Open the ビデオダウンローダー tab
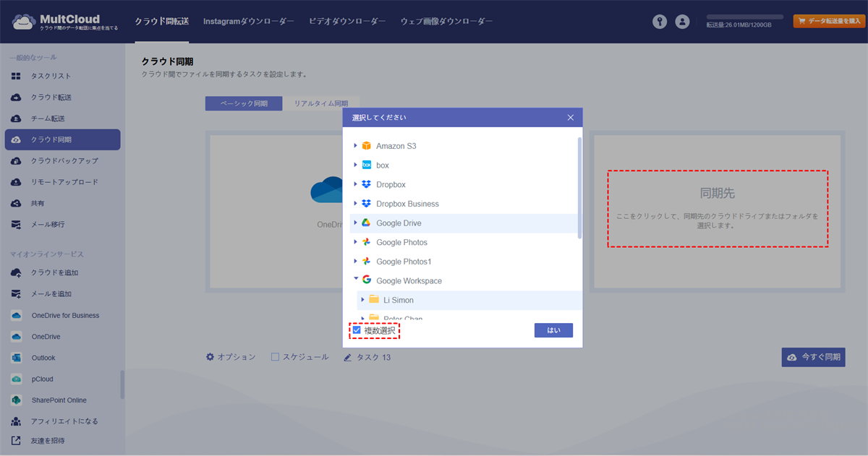Screen dimensions: 868x456 [x=347, y=22]
